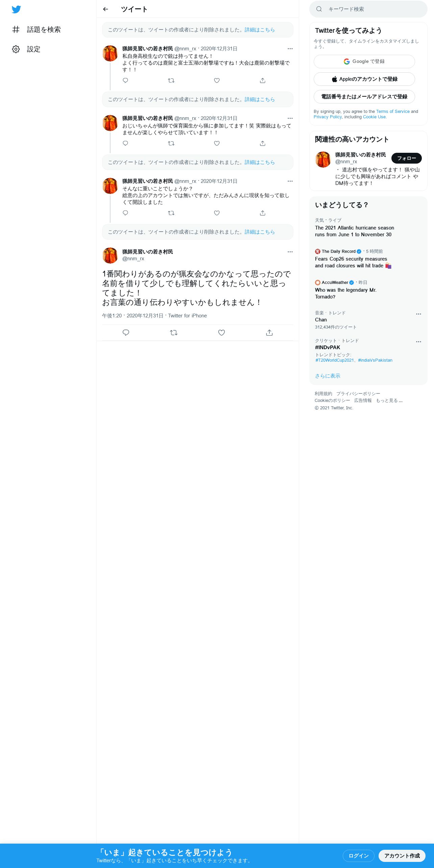Open the さらに表示 link under trends
Image resolution: width=434 pixels, height=868 pixels.
328,376
